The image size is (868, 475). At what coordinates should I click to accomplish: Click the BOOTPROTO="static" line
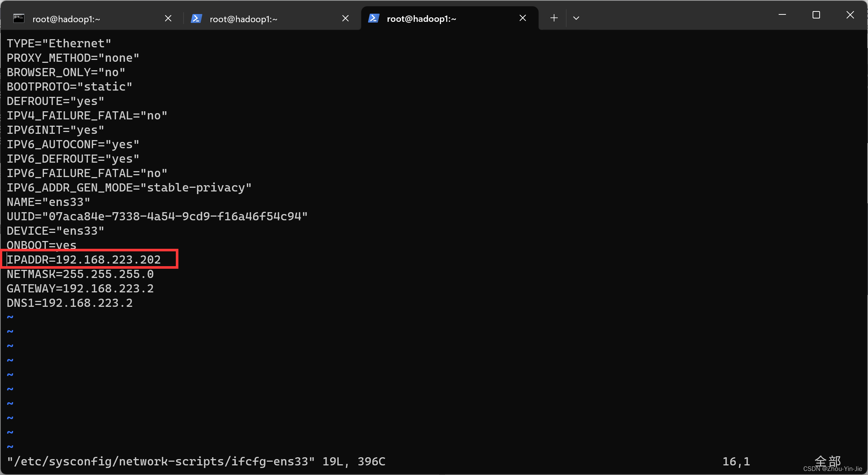pos(69,86)
